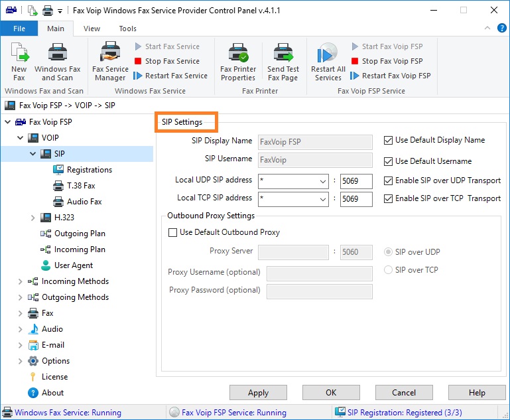Switch to the View tab

tap(92, 29)
